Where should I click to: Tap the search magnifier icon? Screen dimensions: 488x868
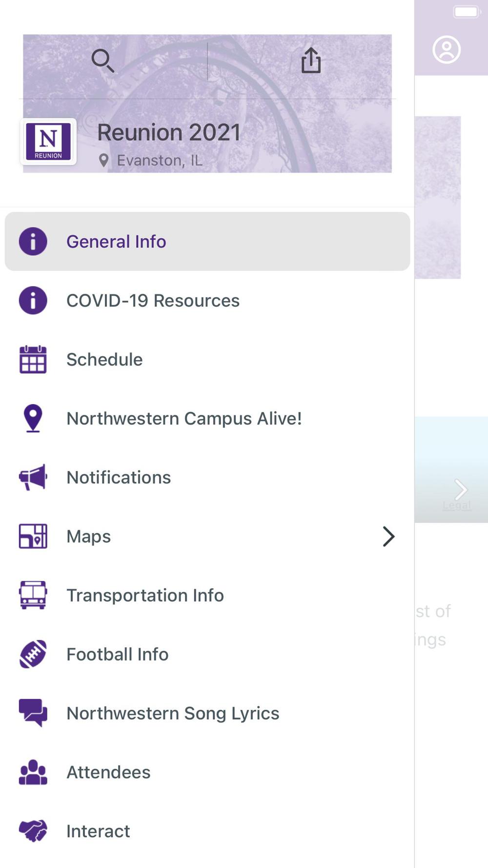click(102, 61)
